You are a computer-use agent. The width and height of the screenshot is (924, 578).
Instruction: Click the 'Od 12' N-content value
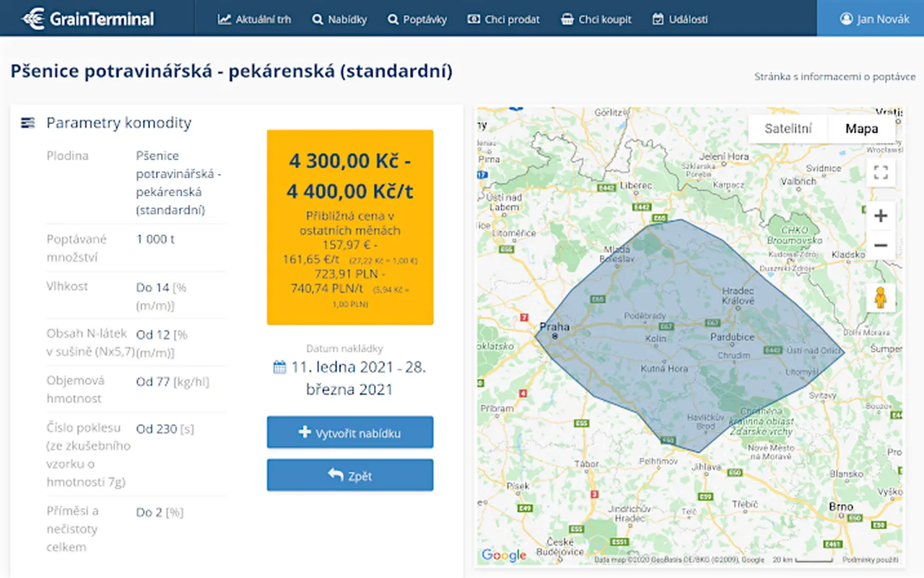(153, 334)
